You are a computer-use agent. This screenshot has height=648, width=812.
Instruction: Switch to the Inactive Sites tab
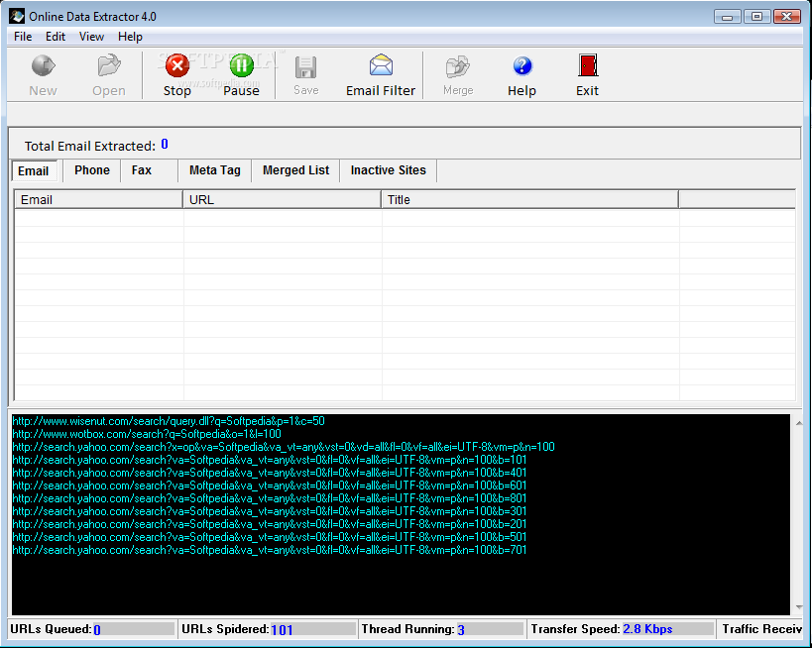coord(389,170)
